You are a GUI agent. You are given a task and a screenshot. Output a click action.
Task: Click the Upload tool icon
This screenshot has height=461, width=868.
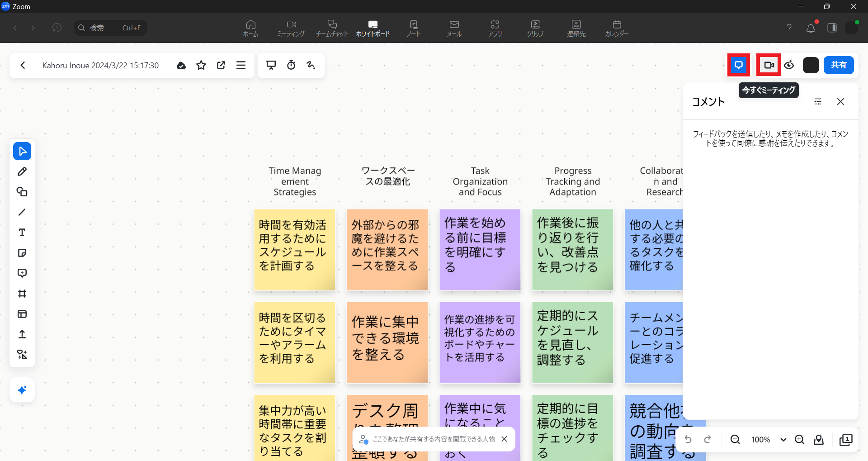[22, 334]
